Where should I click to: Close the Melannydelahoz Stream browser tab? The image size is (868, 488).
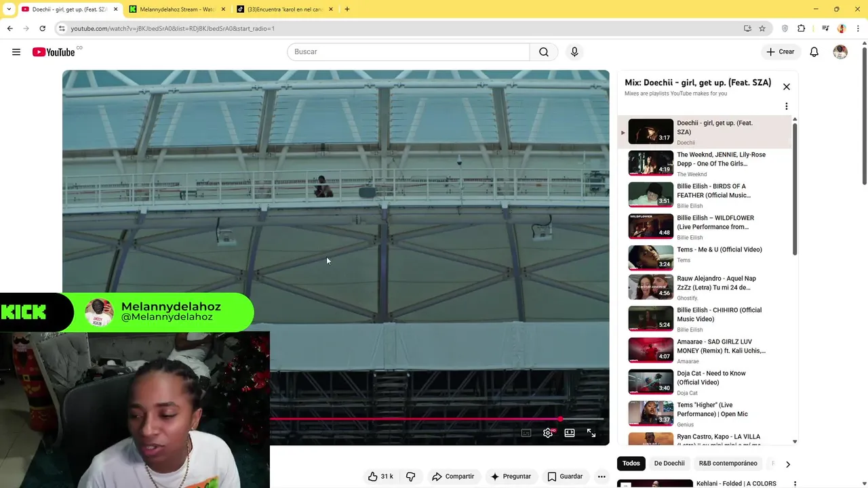223,9
